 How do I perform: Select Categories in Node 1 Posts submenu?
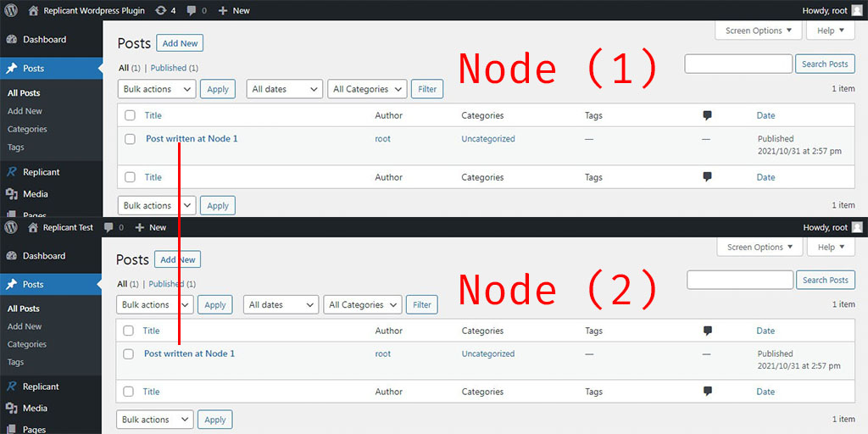coord(27,129)
